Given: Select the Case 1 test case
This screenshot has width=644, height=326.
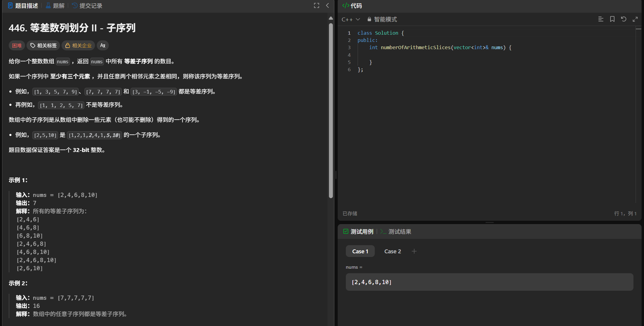Looking at the screenshot, I should click(360, 251).
